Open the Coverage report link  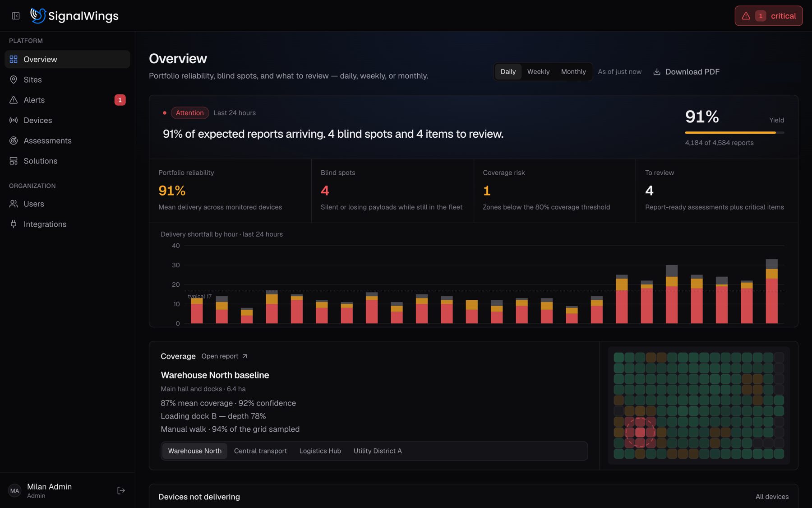224,356
